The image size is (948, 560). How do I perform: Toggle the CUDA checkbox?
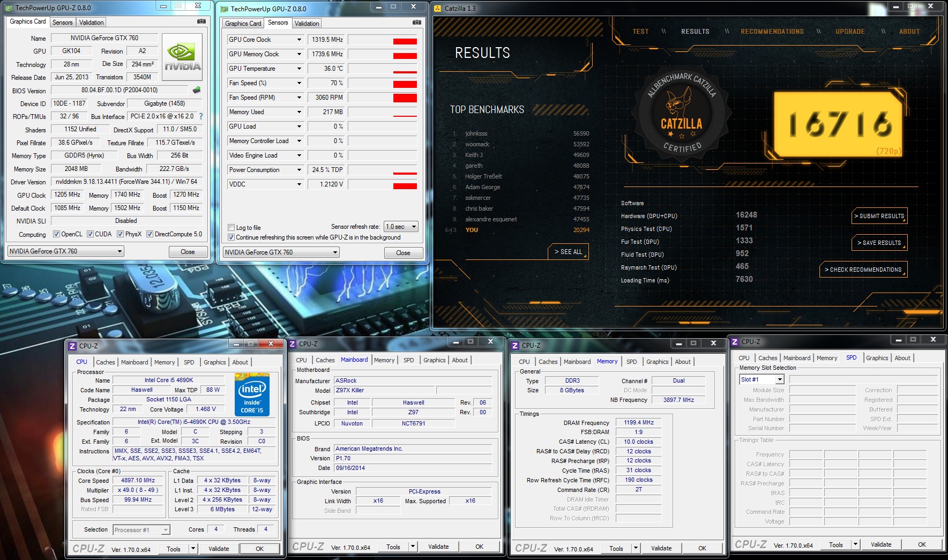[x=90, y=234]
